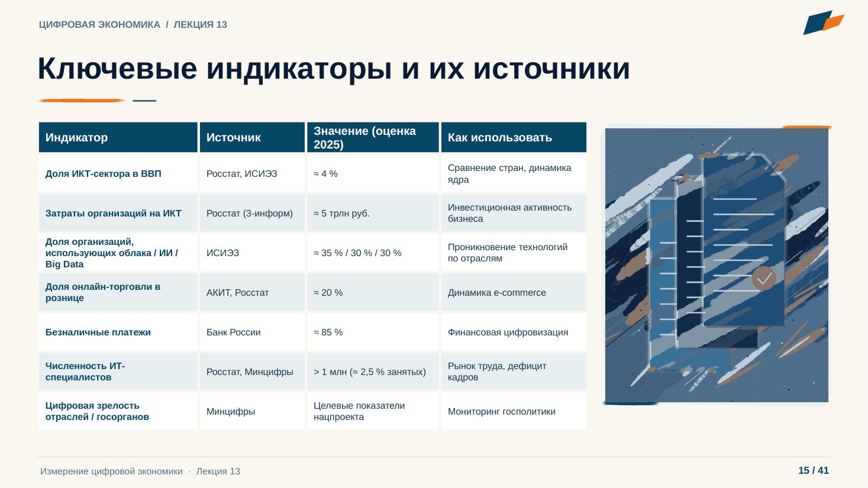Select the cell about organizations using облака / ИИ / Big Data

(x=118, y=253)
